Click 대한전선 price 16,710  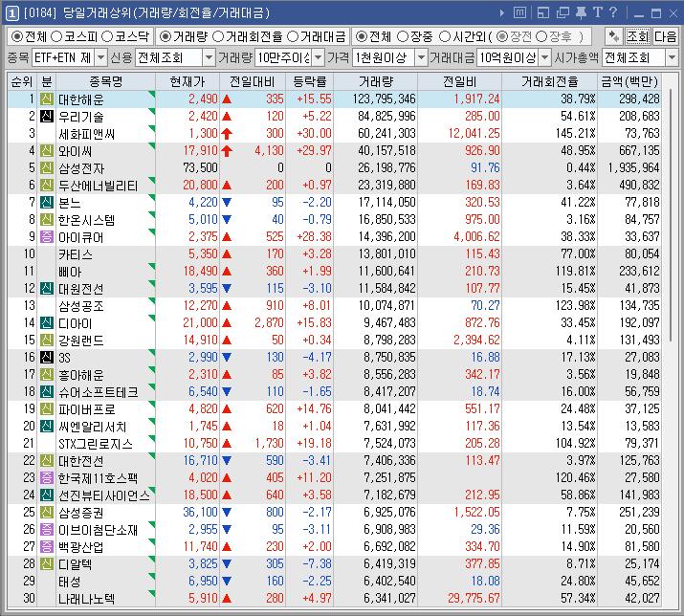tap(200, 461)
